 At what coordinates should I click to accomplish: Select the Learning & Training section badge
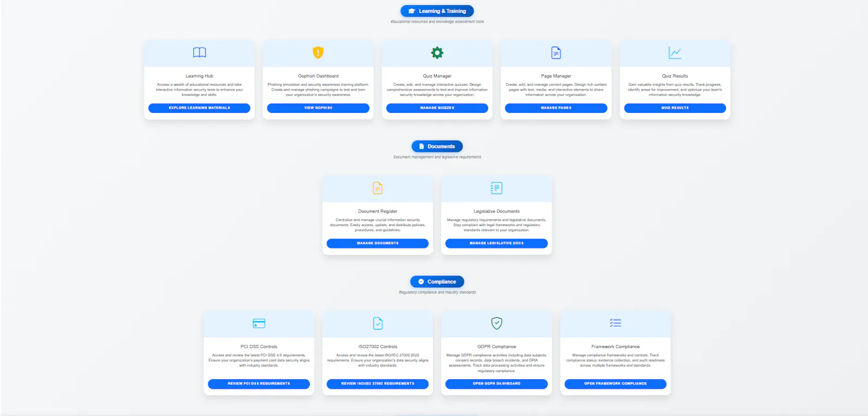[x=437, y=11]
